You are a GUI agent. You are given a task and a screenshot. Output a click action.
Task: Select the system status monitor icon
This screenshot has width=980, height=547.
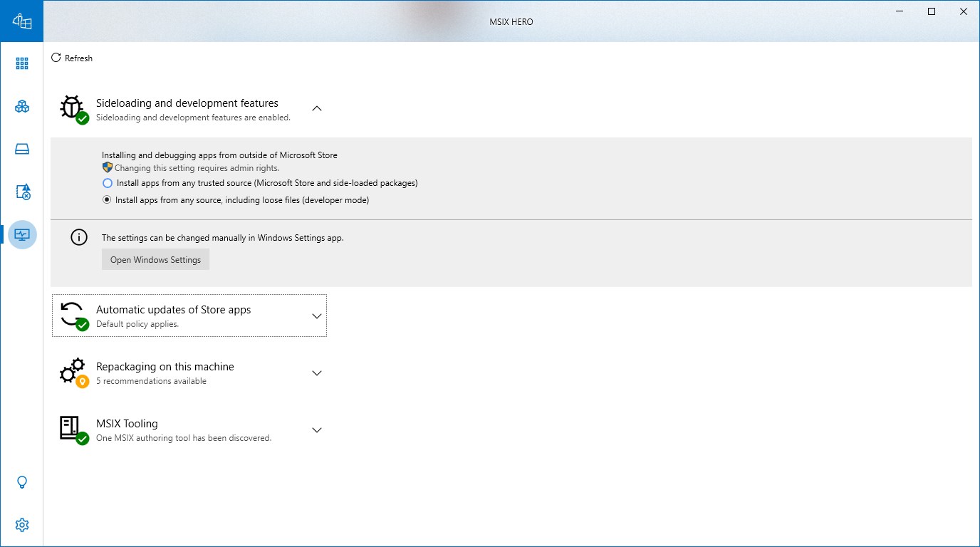click(x=22, y=234)
